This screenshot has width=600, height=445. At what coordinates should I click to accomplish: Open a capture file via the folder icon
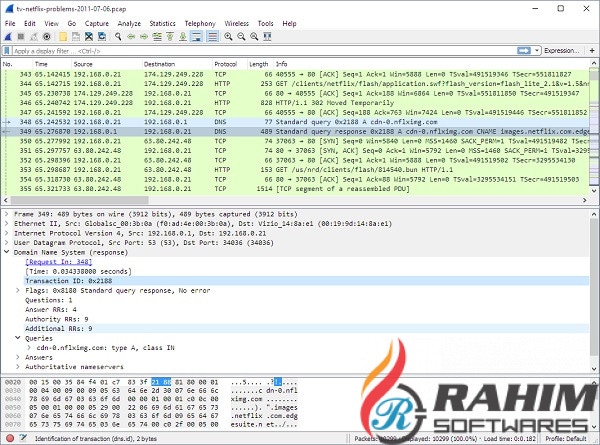coord(63,37)
